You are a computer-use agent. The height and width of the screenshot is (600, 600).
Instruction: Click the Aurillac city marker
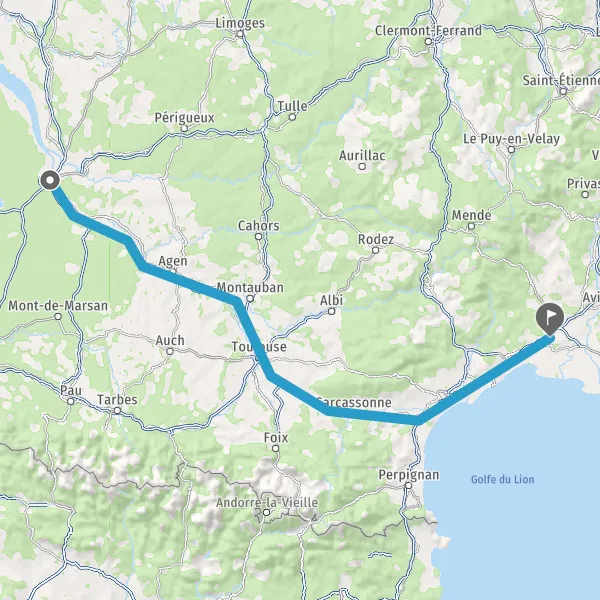click(362, 166)
